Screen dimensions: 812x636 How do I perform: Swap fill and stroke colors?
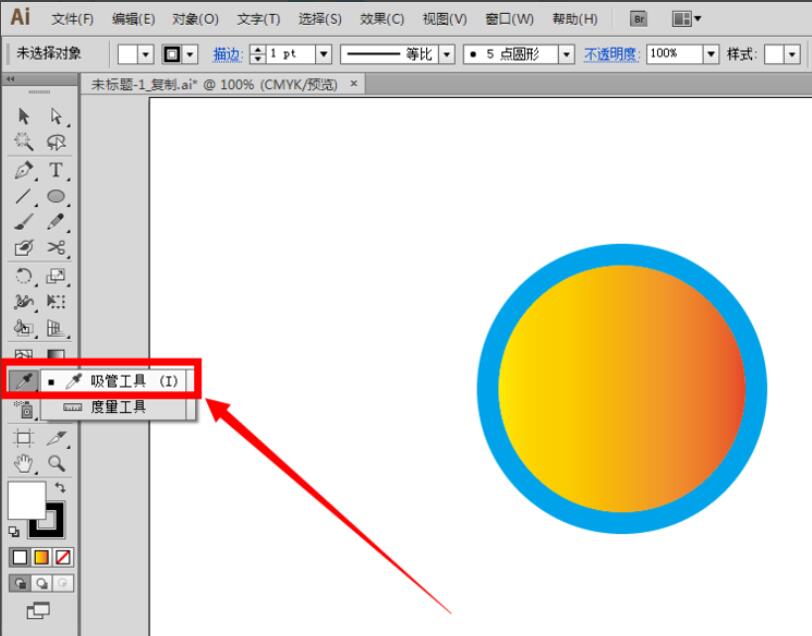pos(59,487)
